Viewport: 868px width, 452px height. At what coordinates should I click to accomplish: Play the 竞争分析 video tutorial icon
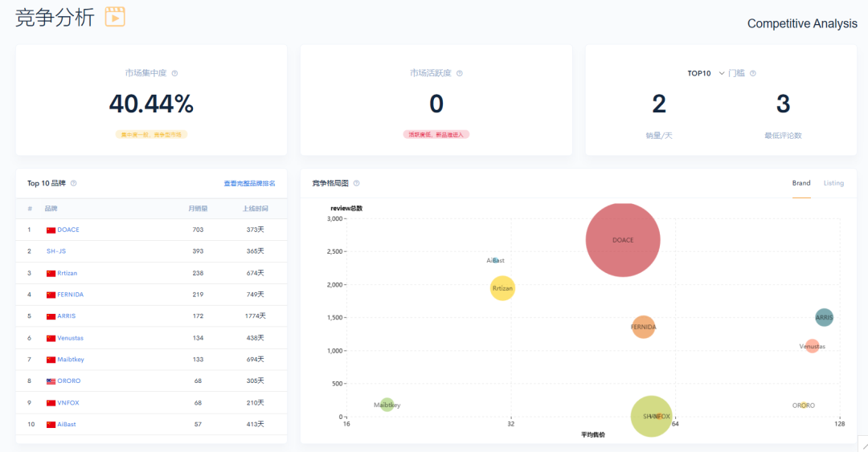point(115,17)
